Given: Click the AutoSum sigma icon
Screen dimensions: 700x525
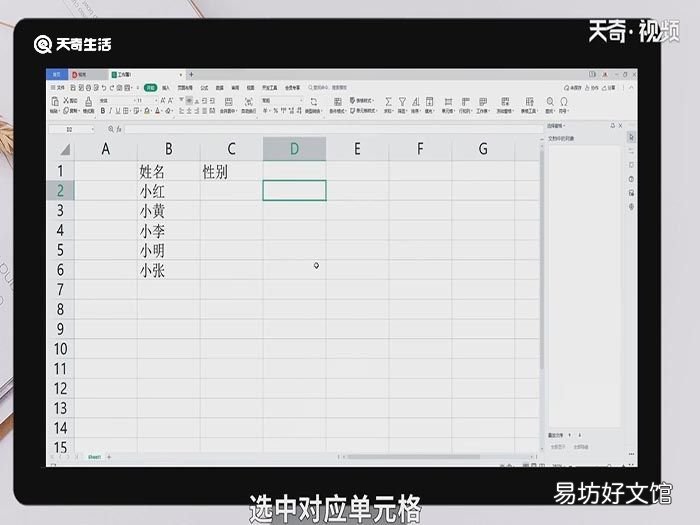Looking at the screenshot, I should tap(388, 102).
